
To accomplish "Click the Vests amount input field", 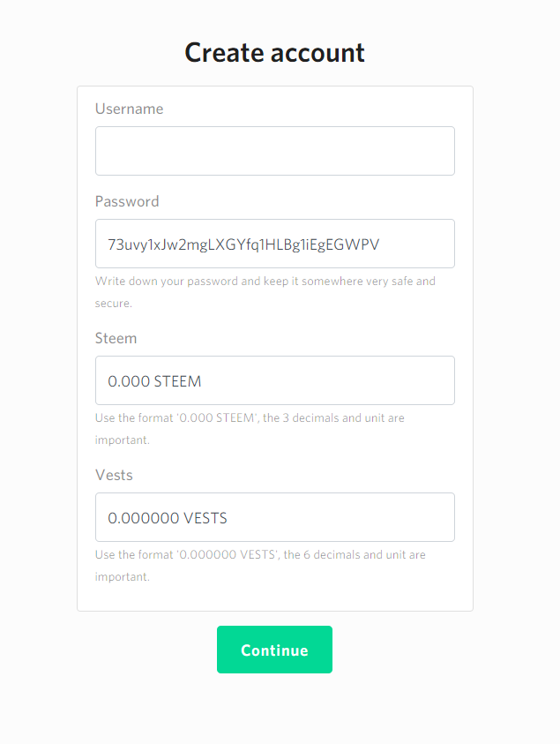I will tap(274, 517).
